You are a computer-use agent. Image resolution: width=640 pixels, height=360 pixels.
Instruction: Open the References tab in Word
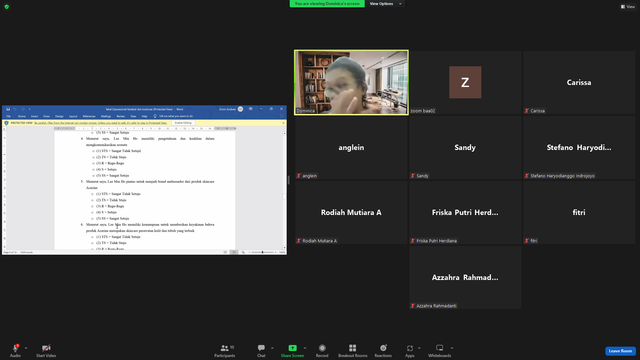coord(89,116)
